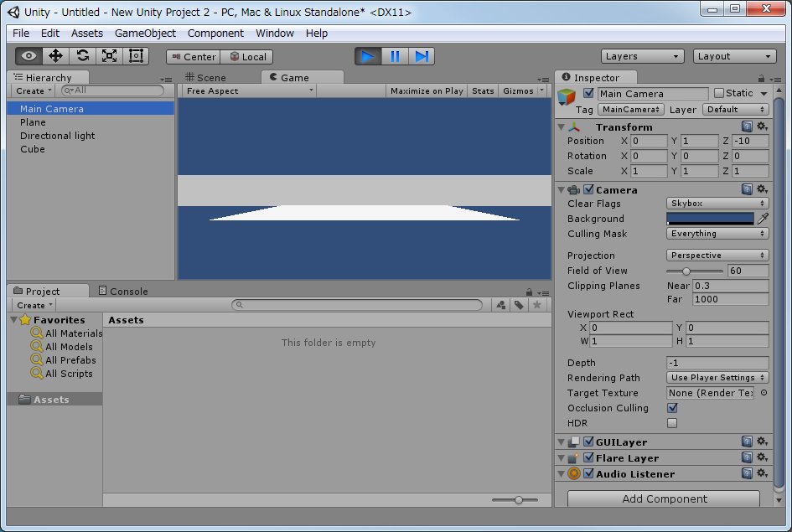Enable the HDR checkbox

pos(671,423)
